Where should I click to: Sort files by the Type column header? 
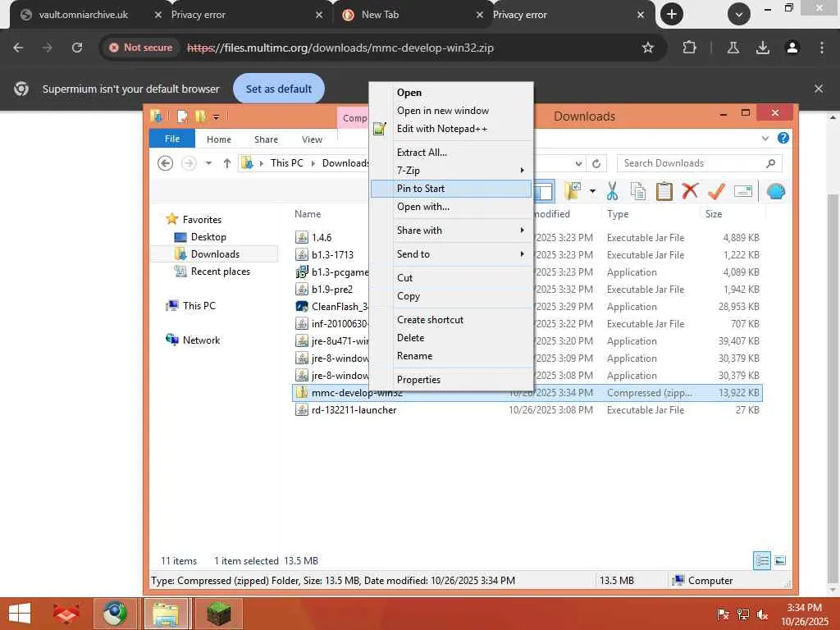(x=617, y=214)
